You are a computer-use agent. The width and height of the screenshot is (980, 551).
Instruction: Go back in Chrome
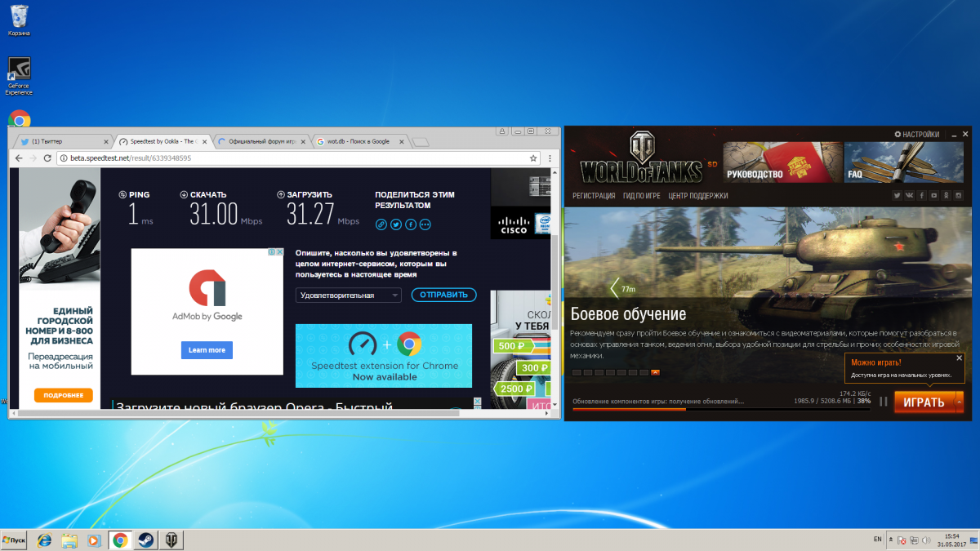pyautogui.click(x=19, y=158)
